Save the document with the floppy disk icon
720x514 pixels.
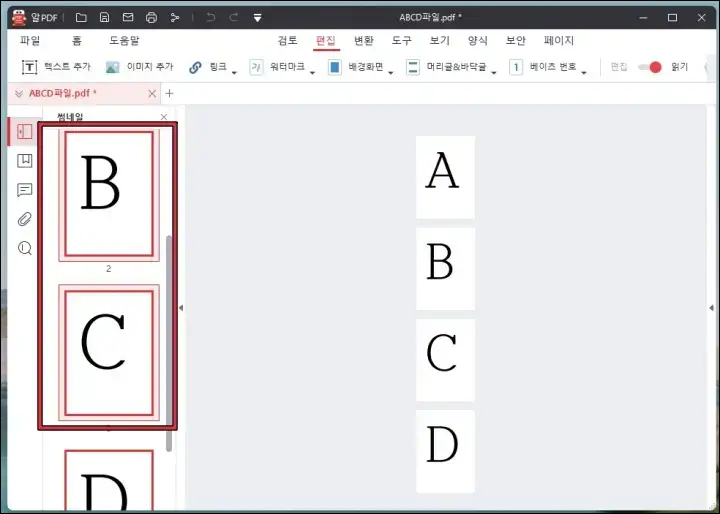(x=105, y=17)
